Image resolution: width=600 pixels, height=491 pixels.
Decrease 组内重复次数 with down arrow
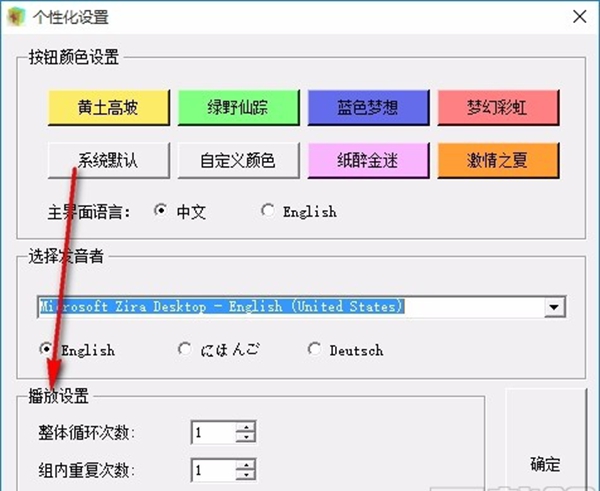[x=246, y=475]
